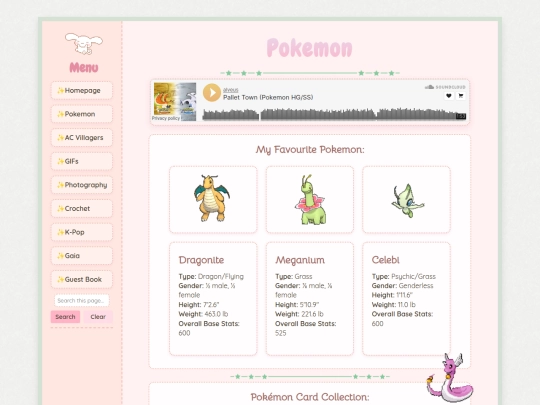Viewport: 540px width, 405px height.
Task: Seek within the SoundCloud waveform
Action: pos(334,114)
